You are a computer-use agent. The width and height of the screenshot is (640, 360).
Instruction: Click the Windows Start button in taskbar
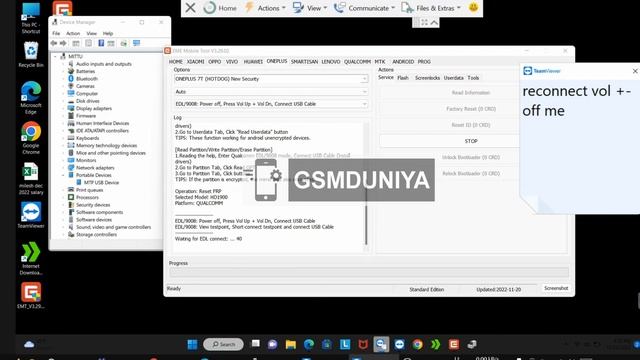pyautogui.click(x=192, y=344)
